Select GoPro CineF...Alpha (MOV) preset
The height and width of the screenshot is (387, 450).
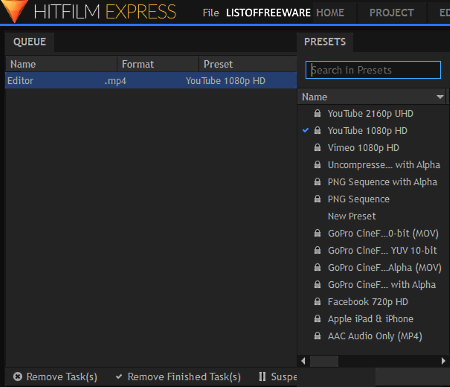click(385, 268)
